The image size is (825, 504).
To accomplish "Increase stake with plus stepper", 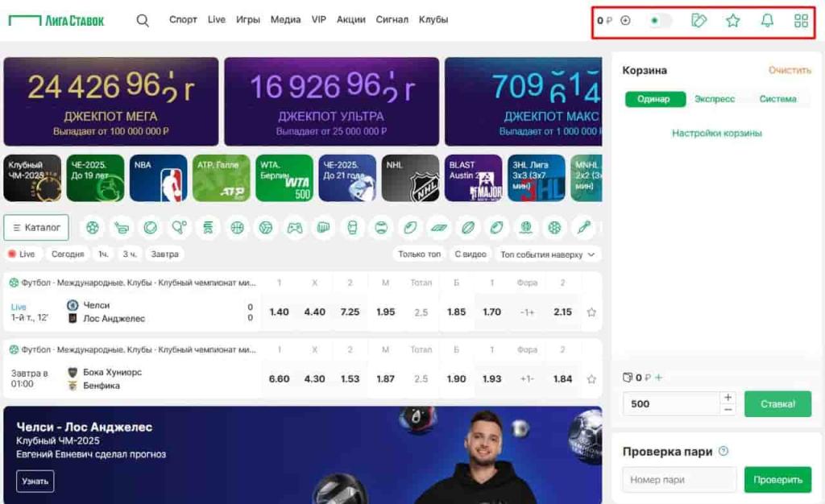I will point(728,398).
